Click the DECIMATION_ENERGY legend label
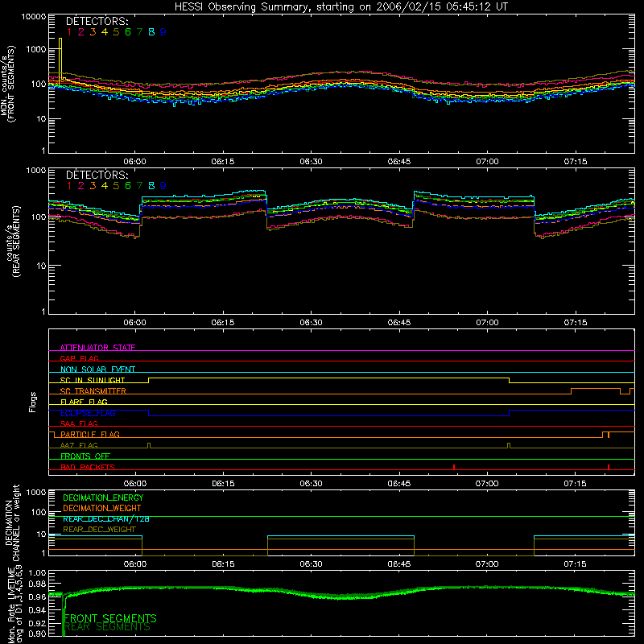Viewport: 644px width, 644px height. (x=103, y=497)
